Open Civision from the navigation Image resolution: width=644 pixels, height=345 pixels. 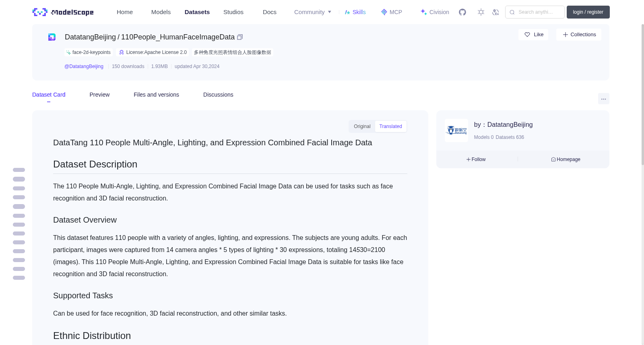(x=435, y=12)
